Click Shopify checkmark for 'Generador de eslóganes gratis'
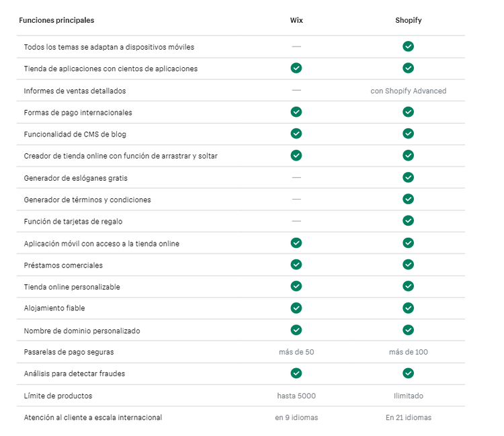The height and width of the screenshot is (436, 504). (408, 177)
